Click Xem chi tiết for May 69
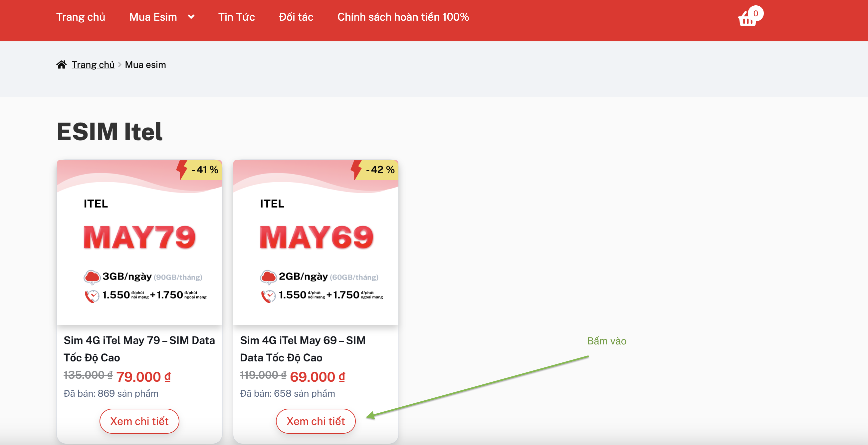The height and width of the screenshot is (445, 868). coord(316,421)
